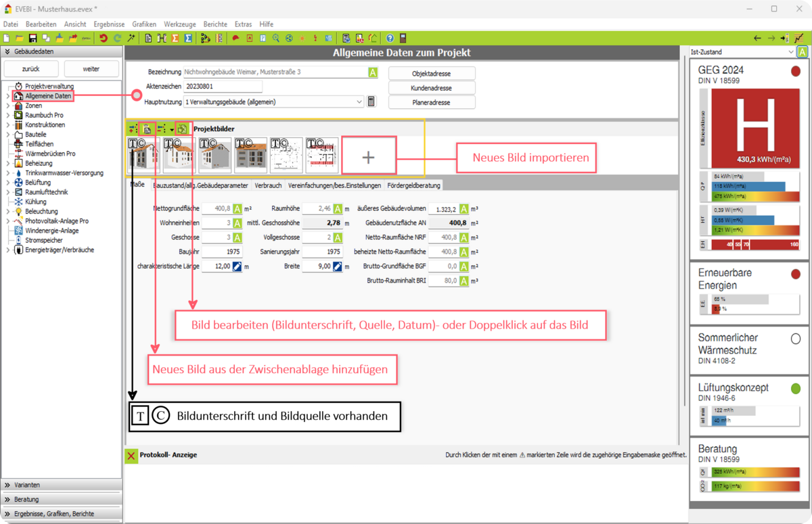Open the Ergebnisse menu

(x=109, y=24)
